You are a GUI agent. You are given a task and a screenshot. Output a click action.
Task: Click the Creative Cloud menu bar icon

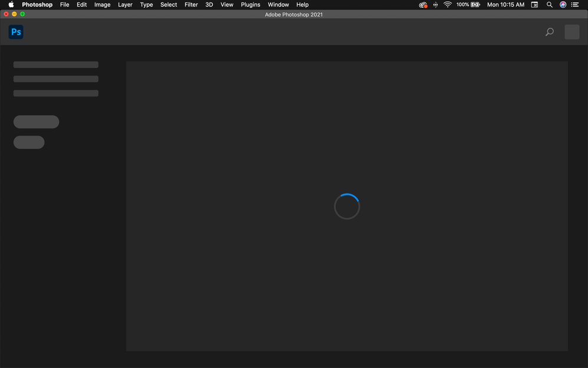click(423, 5)
